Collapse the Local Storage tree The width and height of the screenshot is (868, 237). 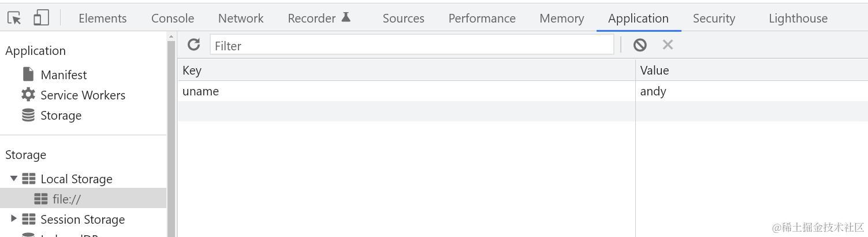tap(14, 179)
